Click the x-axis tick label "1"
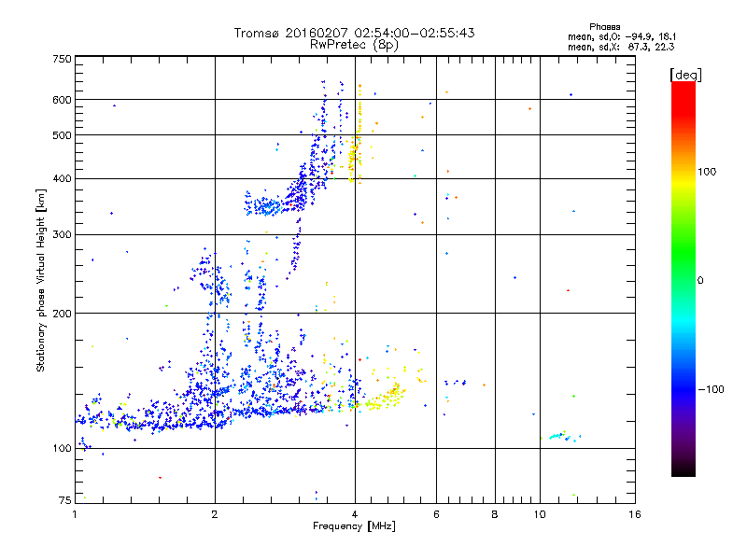 pos(75,514)
